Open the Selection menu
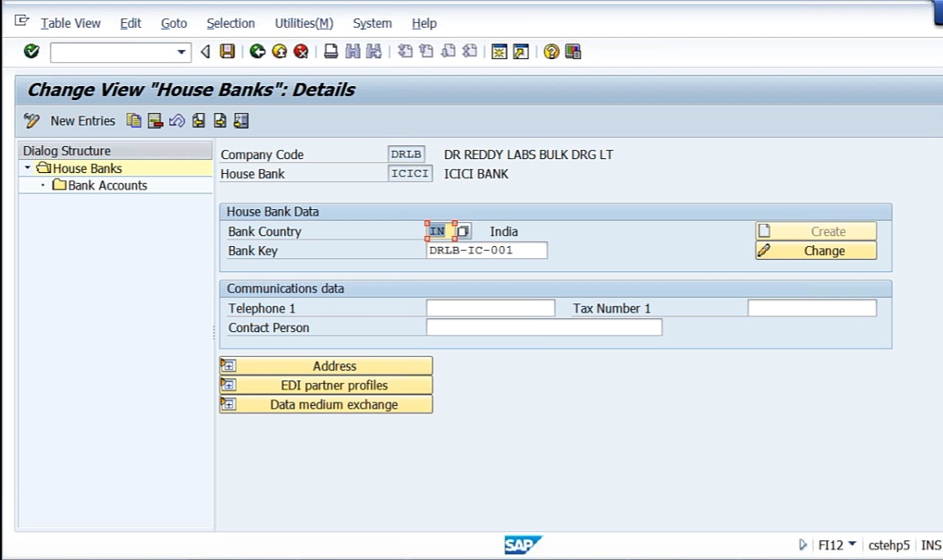Screen dimensions: 943x560 [x=231, y=24]
